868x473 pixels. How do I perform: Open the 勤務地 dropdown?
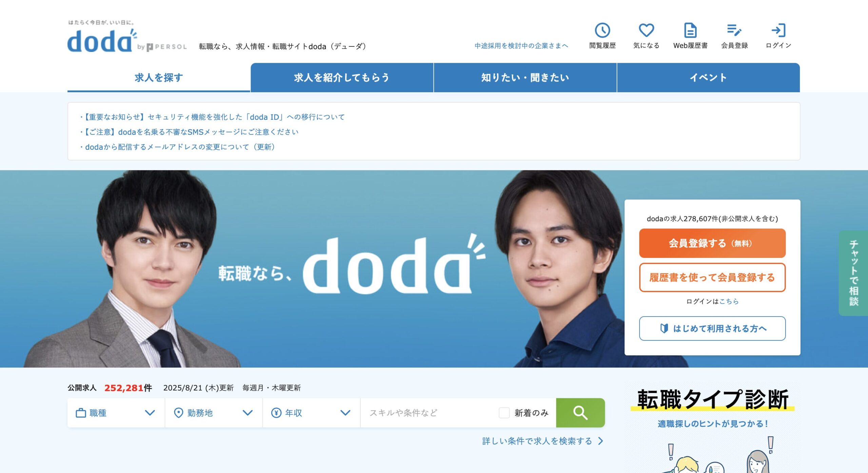point(214,413)
